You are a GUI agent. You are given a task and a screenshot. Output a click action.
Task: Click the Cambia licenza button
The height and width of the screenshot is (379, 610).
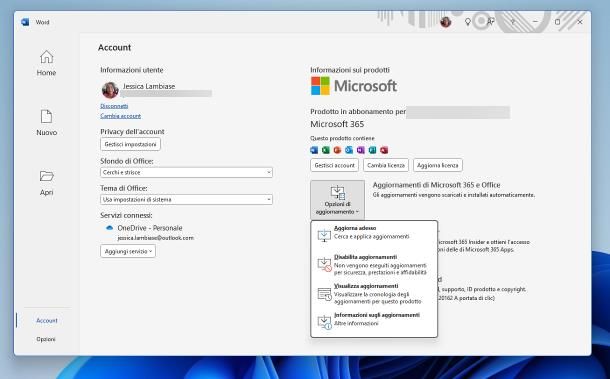[386, 165]
